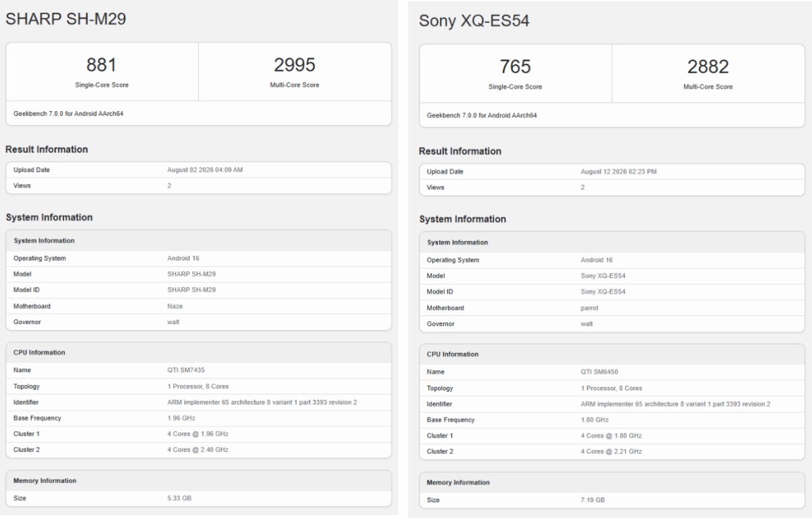Click the Sony Multi-Core Score label
The image size is (812, 523).
[708, 87]
